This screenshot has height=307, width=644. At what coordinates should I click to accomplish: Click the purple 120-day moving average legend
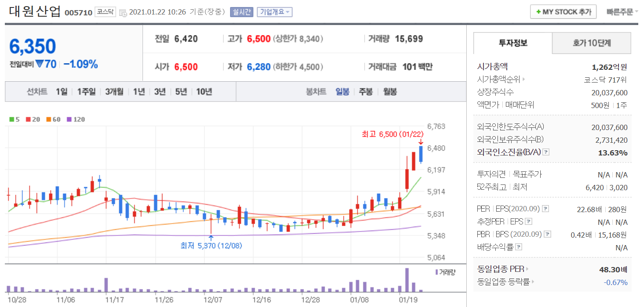pyautogui.click(x=76, y=119)
